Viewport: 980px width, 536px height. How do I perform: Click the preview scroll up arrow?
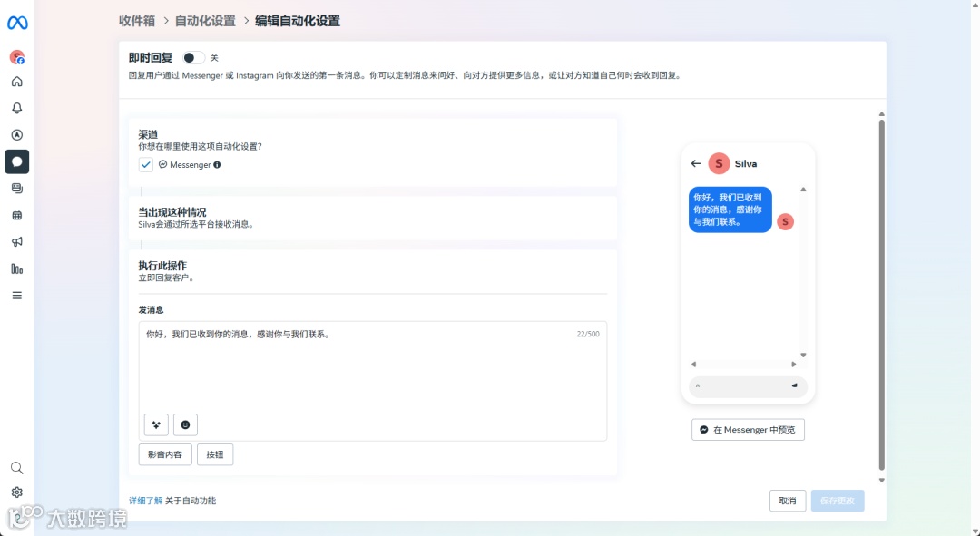pos(803,190)
